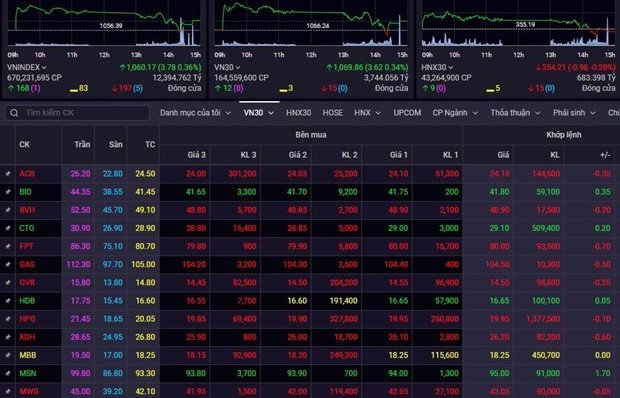
Task: Click the VNINDEX intraday chart
Action: 104,25
